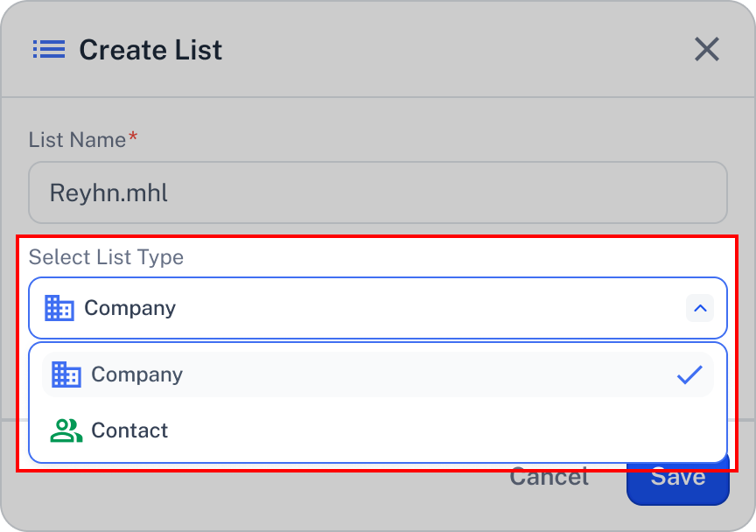Screen dimensions: 756x532
Task: Click the Create List dialog title text
Action: [150, 50]
